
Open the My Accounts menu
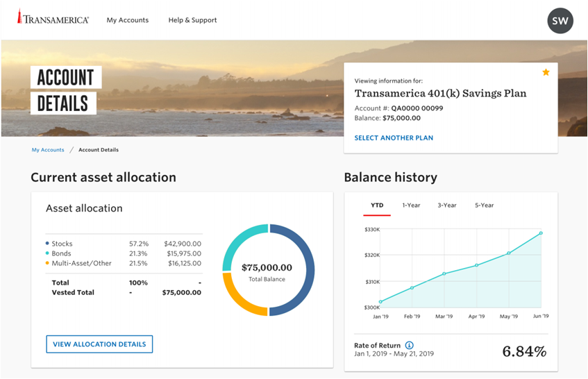click(127, 20)
